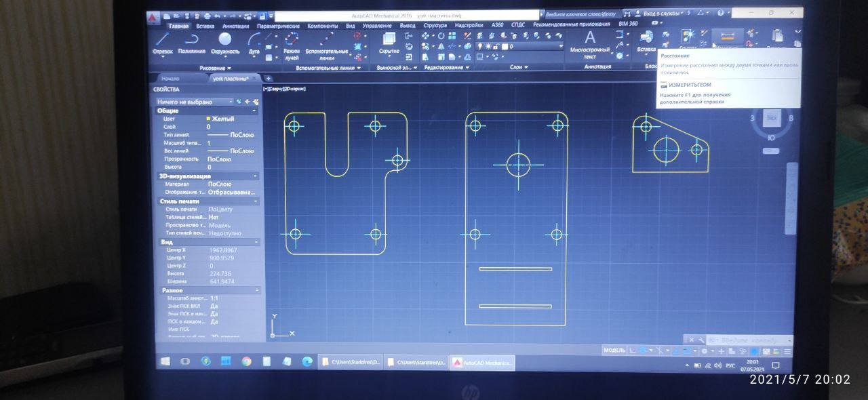868x400 pixels.
Task: Click Верх face of the ViewCube
Action: tap(772, 117)
